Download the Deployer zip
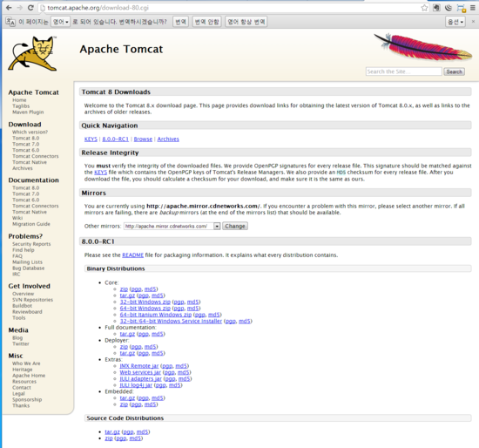The width and height of the screenshot is (479, 448). (124, 347)
